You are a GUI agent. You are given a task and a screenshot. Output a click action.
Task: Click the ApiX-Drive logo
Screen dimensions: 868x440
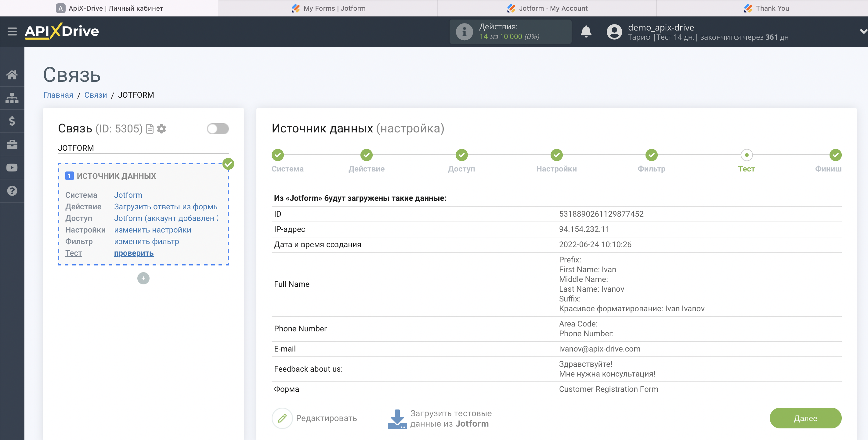[62, 31]
